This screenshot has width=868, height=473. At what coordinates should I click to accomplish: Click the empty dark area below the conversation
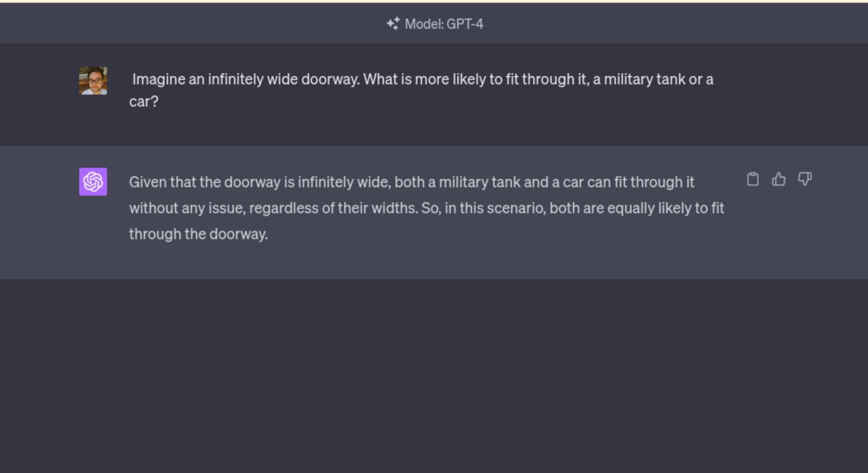click(x=434, y=376)
